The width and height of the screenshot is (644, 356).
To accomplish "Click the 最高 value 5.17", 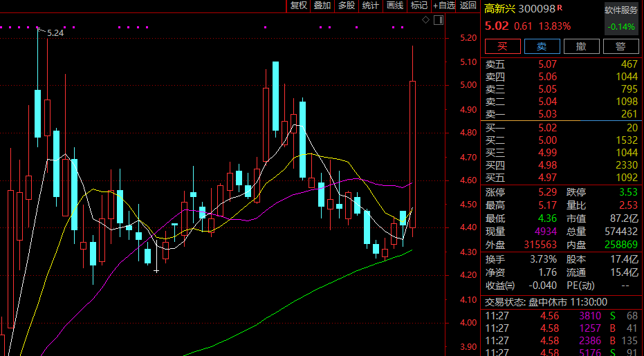I will click(547, 205).
